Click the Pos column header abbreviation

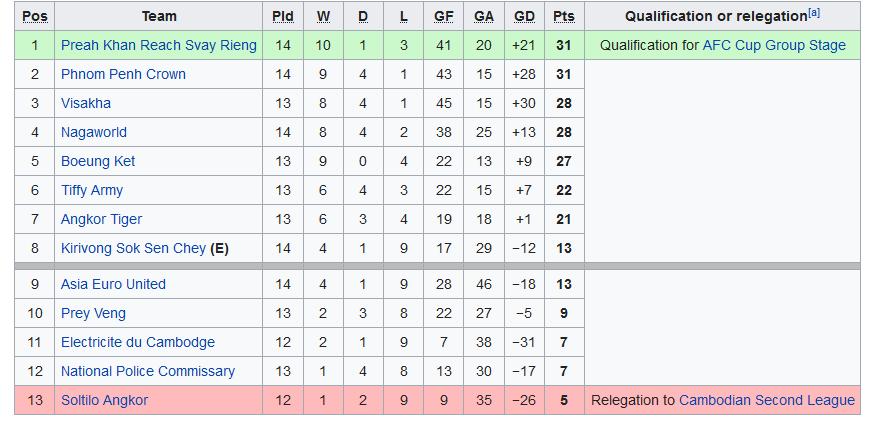click(35, 17)
